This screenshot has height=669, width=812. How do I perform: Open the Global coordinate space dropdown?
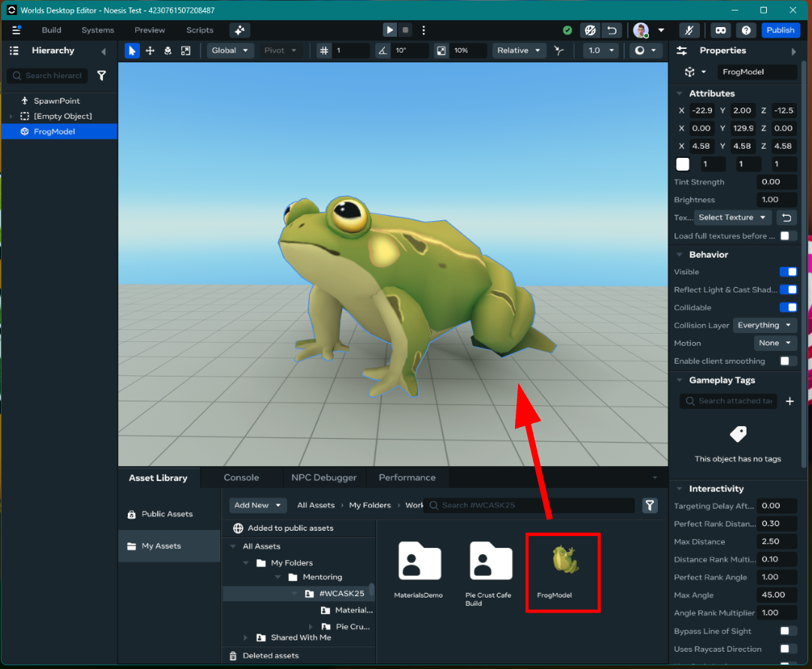pyautogui.click(x=231, y=50)
